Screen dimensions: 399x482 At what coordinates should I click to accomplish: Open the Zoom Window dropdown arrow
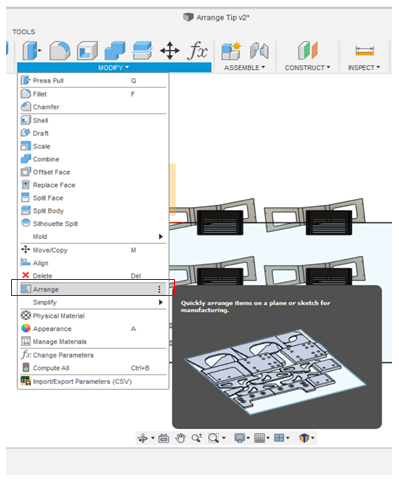coord(224,438)
